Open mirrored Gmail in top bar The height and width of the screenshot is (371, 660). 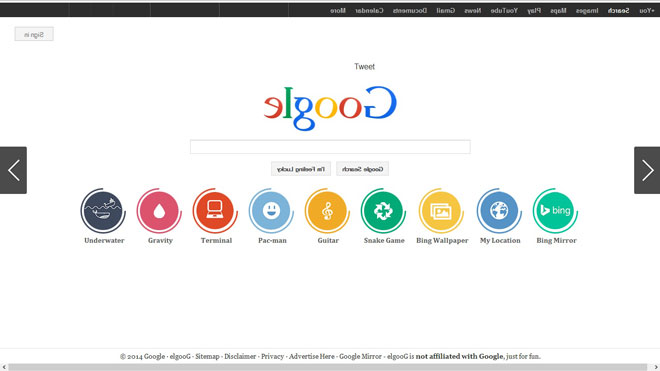(446, 11)
